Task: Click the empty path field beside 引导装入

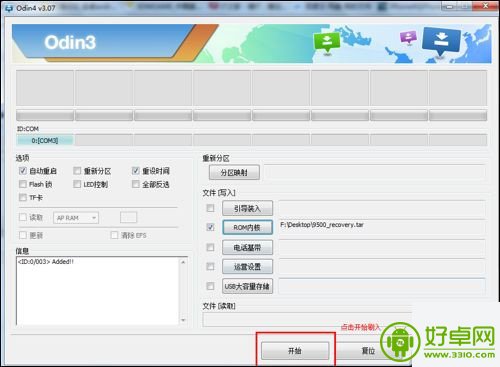Action: tap(382, 208)
